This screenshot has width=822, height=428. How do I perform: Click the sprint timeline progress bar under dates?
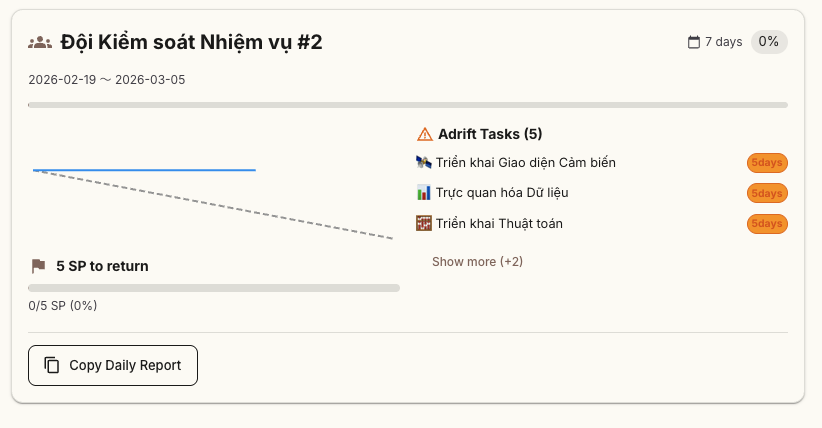(x=408, y=104)
